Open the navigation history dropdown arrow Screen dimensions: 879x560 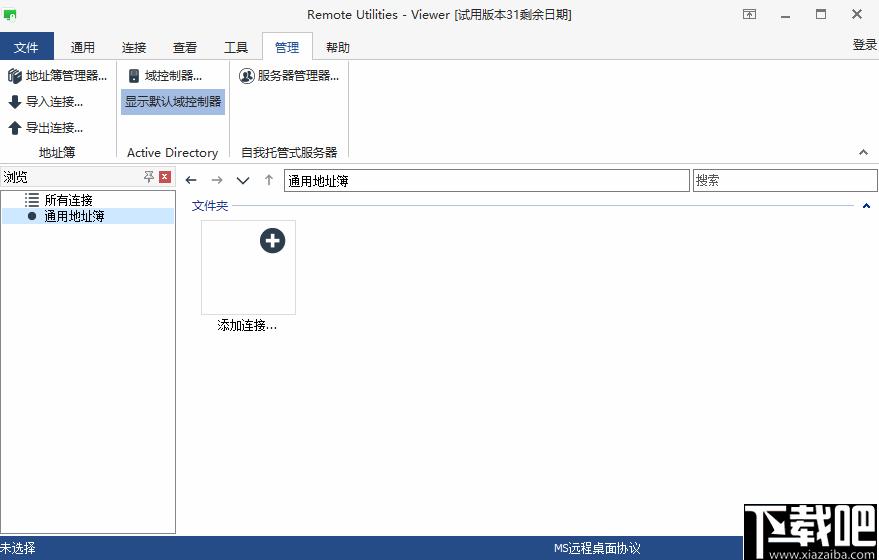click(243, 180)
